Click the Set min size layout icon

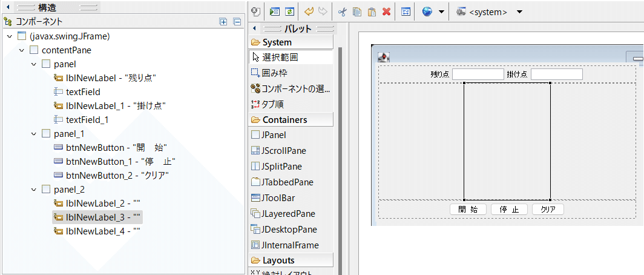coord(406,12)
